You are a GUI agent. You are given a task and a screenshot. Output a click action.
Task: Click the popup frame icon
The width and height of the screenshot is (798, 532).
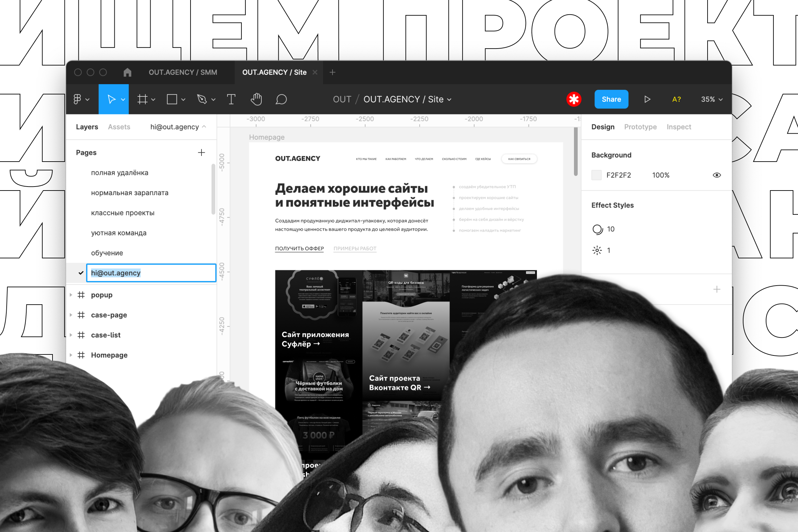click(x=81, y=295)
